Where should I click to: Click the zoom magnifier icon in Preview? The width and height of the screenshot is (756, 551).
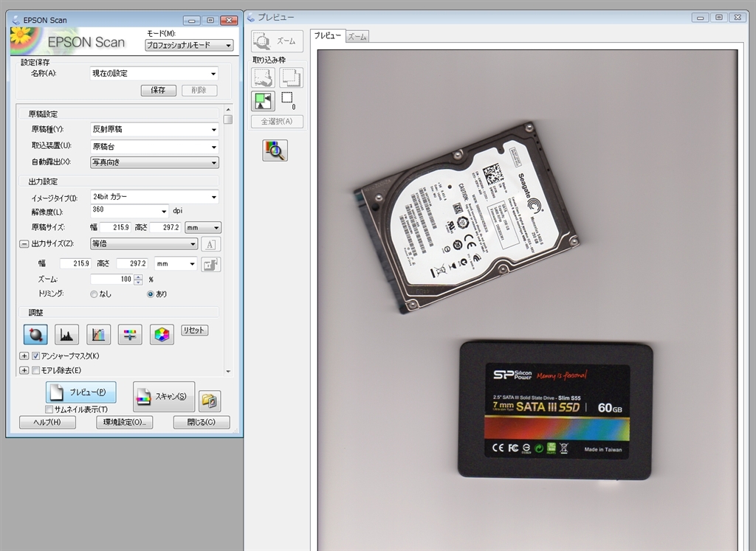pos(278,41)
